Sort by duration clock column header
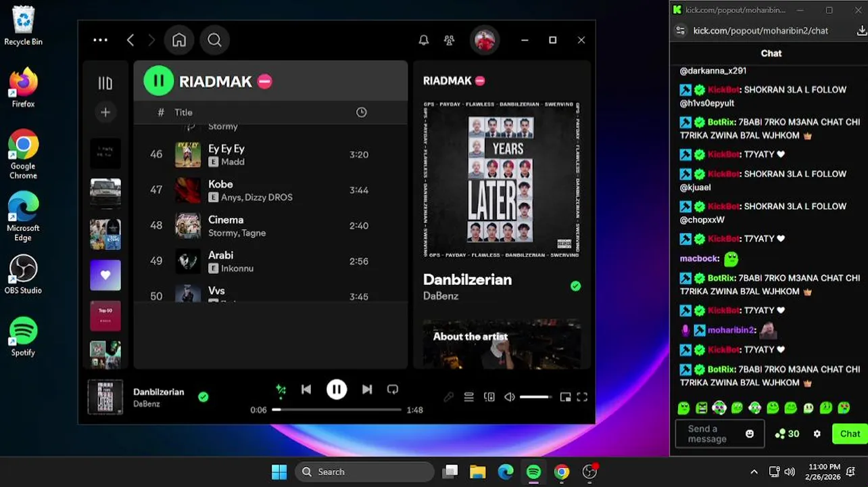Image resolution: width=868 pixels, height=487 pixels. 362,112
